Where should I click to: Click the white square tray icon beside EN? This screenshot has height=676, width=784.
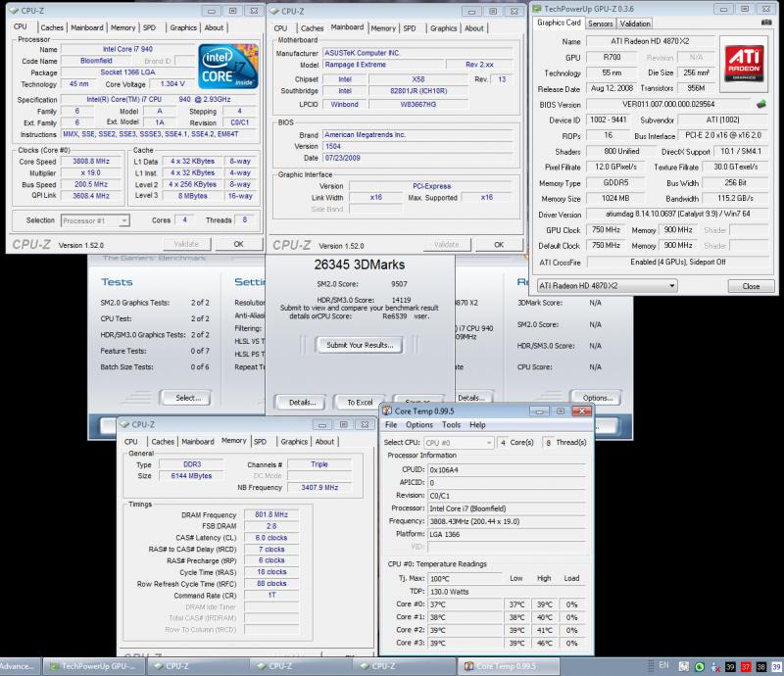point(683,666)
